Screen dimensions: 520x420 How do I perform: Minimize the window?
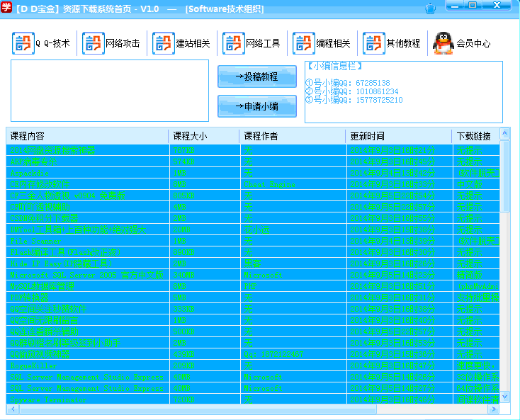click(456, 6)
